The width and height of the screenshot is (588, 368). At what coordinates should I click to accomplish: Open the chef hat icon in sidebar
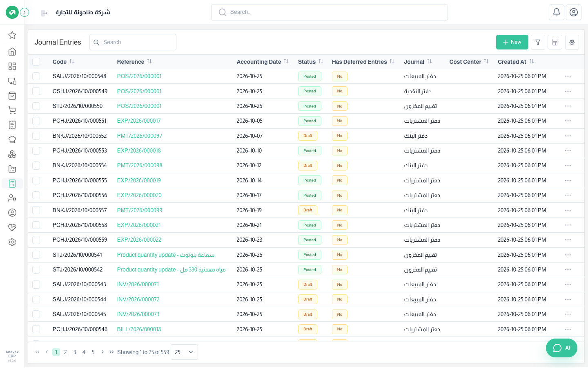12,139
